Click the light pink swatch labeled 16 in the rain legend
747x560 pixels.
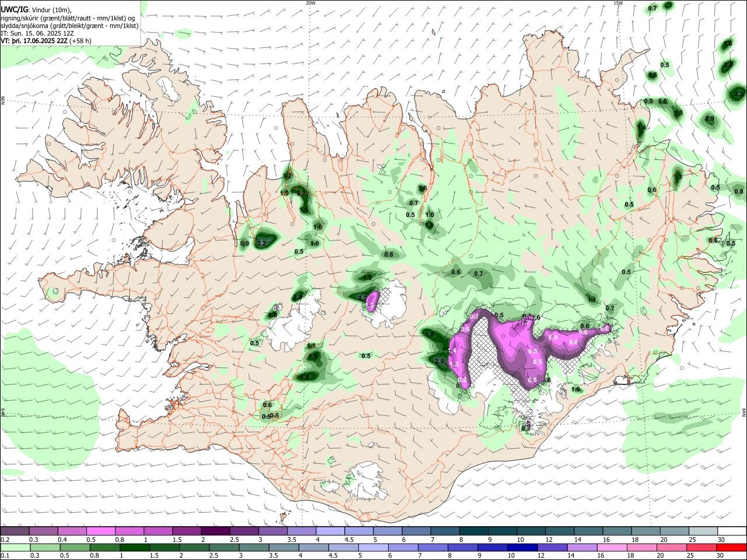[x=612, y=547]
